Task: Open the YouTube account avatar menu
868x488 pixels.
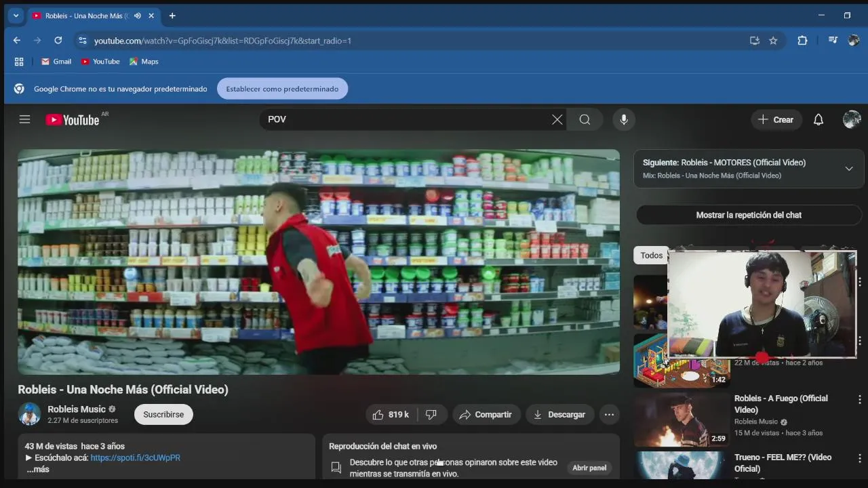Action: [x=852, y=119]
